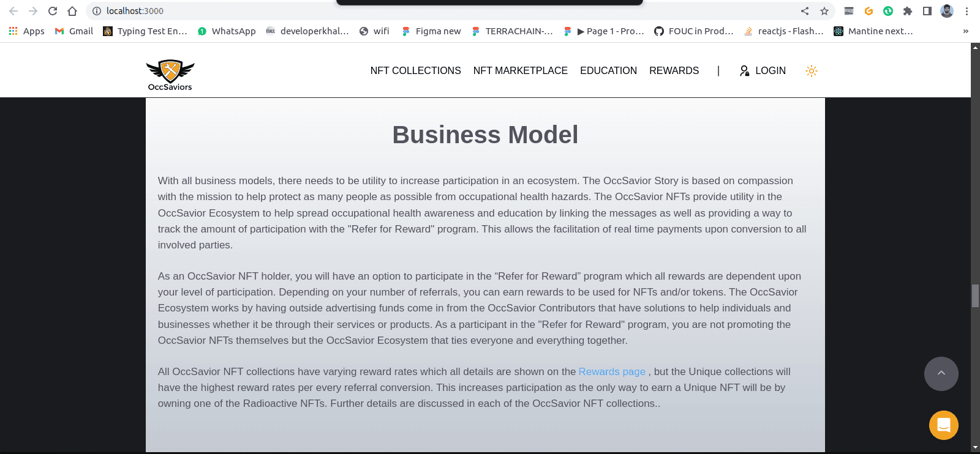Open FOUC in Prod GitHub bookmark
Viewport: 980px width, 454px height.
tap(694, 31)
